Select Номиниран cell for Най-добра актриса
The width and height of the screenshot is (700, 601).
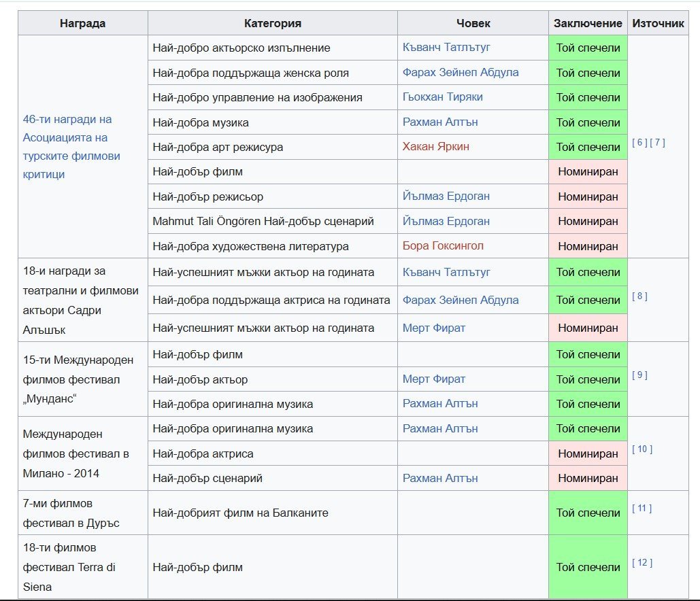588,453
